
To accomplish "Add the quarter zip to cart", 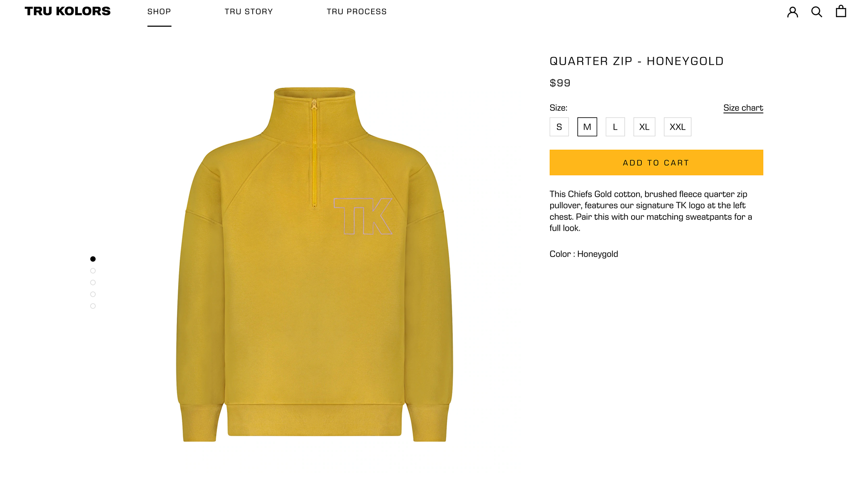I will [x=656, y=163].
